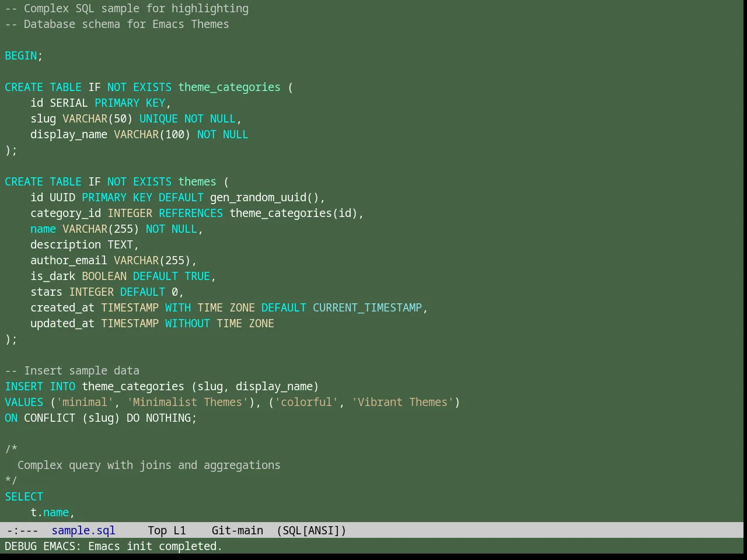The height and width of the screenshot is (560, 747).
Task: Click the CONFLICT word in ON CONFLICT line
Action: point(50,418)
